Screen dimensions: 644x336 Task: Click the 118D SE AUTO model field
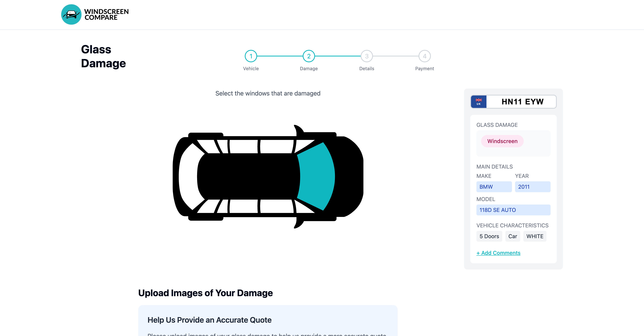click(513, 210)
